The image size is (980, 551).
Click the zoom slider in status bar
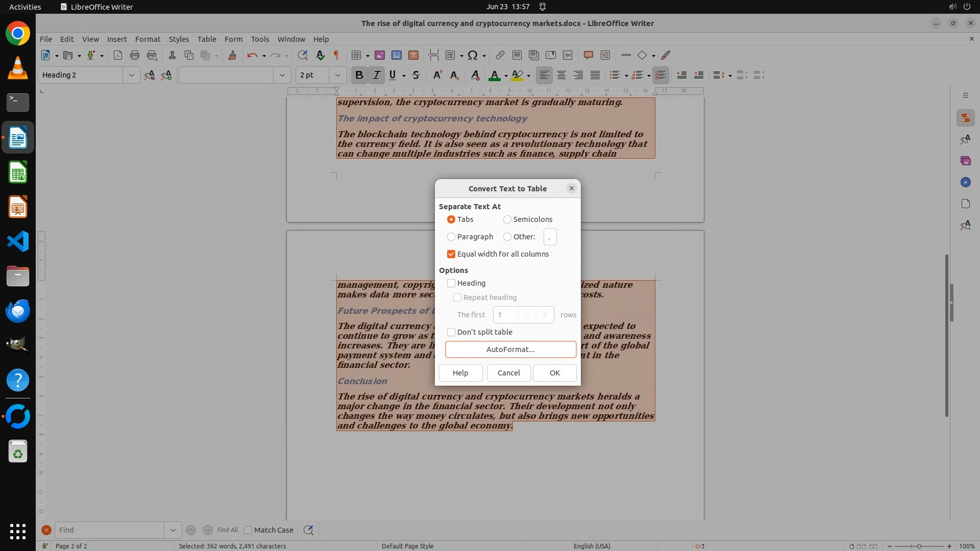(919, 546)
